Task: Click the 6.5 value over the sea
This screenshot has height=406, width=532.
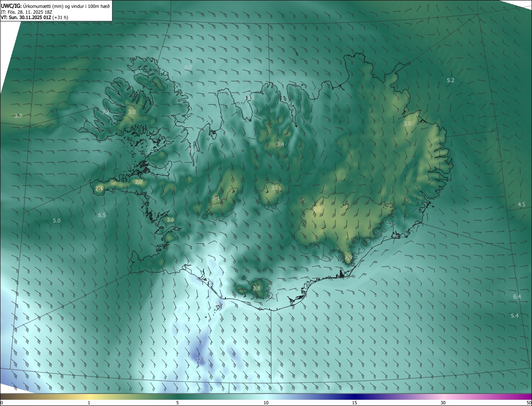Action: pos(102,215)
